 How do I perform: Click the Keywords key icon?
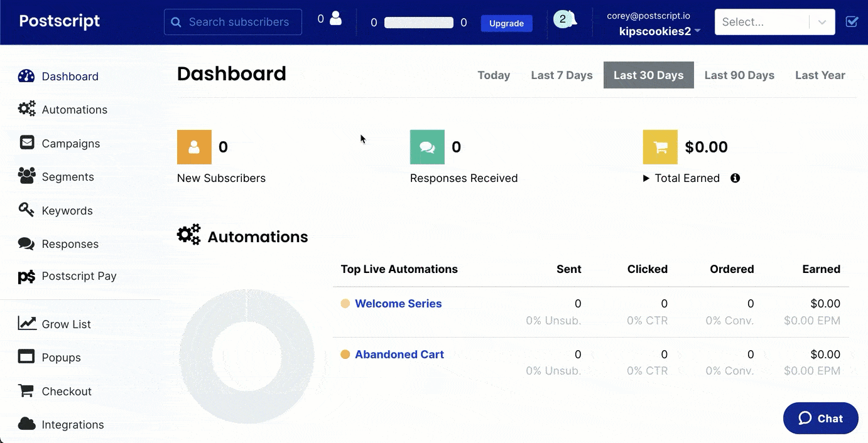coord(26,210)
